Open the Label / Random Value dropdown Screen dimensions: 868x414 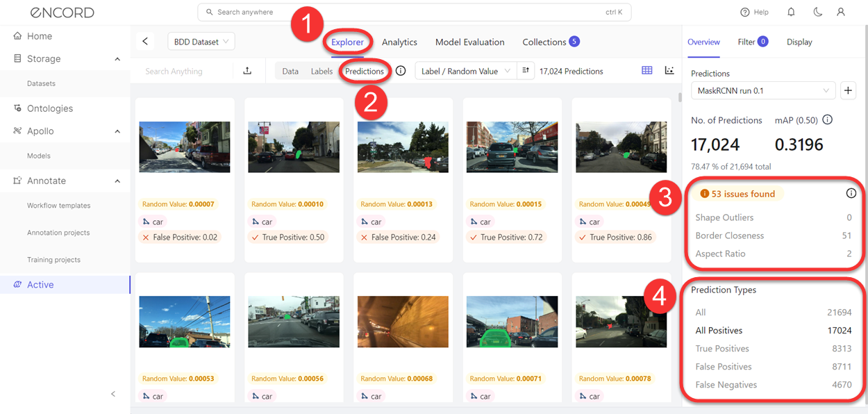[465, 71]
